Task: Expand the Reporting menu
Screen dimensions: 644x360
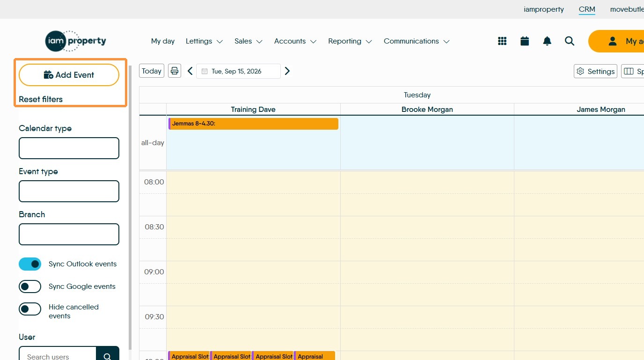Action: (350, 41)
